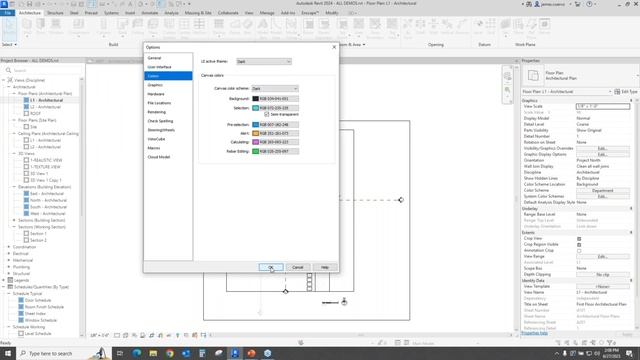The image size is (640, 360).
Task: Expand the Coordination discipline node
Action: [9, 247]
